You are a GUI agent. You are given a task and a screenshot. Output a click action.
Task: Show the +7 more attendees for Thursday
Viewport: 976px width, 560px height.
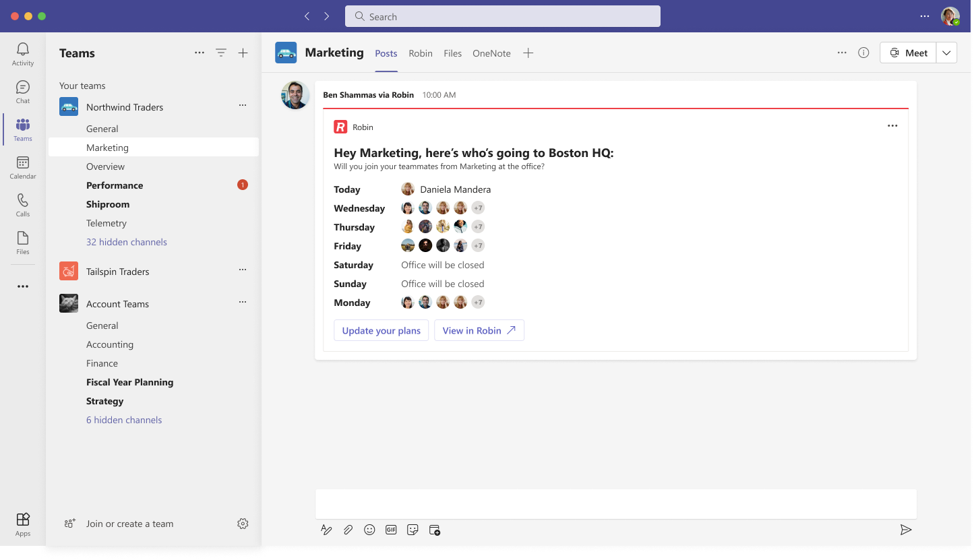tap(478, 226)
